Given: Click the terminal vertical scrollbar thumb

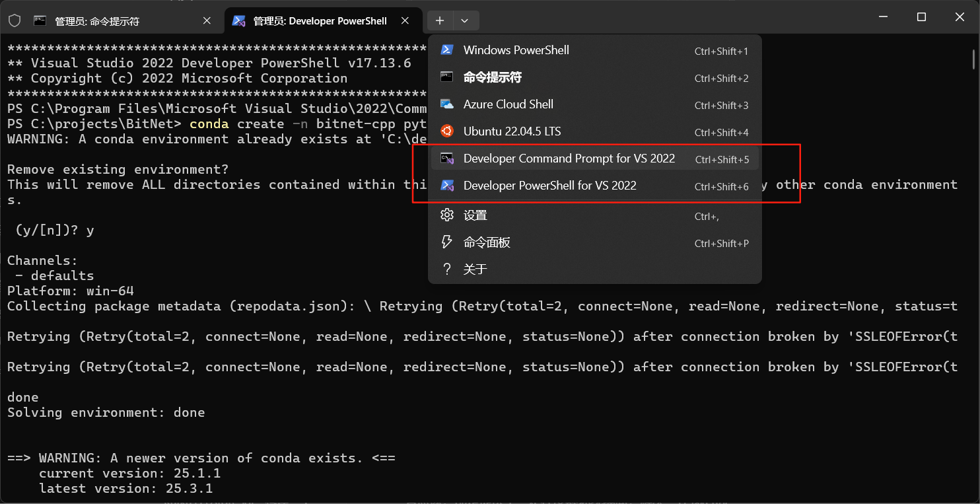Looking at the screenshot, I should point(974,59).
